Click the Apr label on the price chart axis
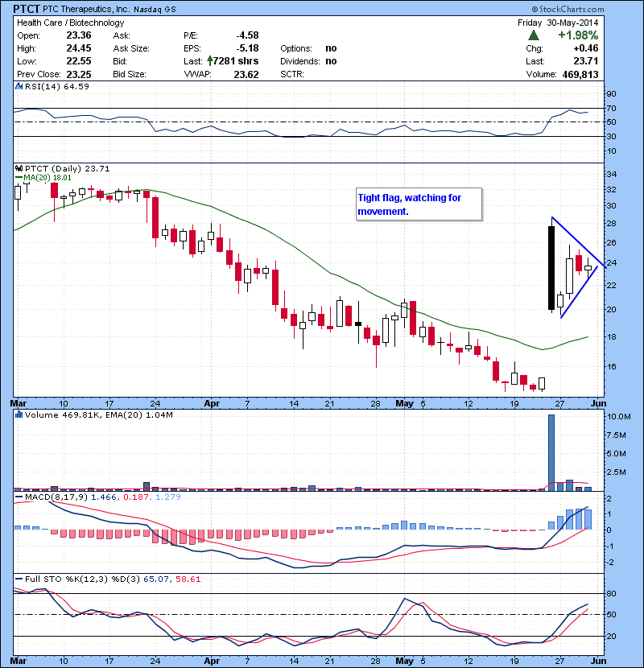The width and height of the screenshot is (644, 668). (212, 403)
